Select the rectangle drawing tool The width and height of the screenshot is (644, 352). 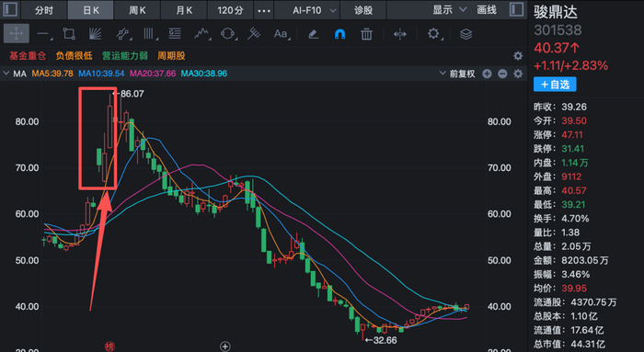[69, 34]
